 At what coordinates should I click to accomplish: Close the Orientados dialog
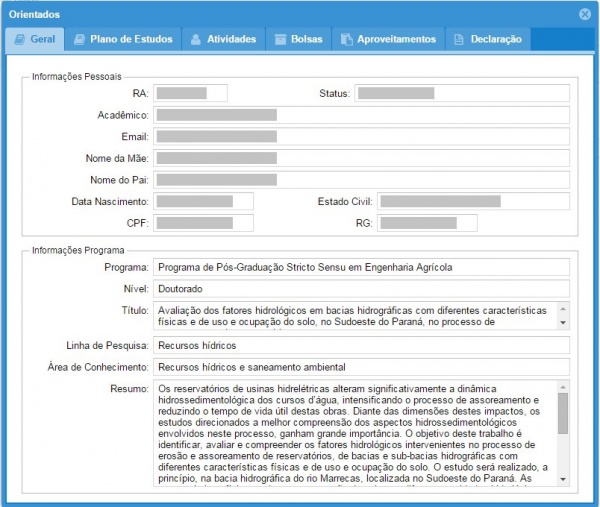point(585,14)
